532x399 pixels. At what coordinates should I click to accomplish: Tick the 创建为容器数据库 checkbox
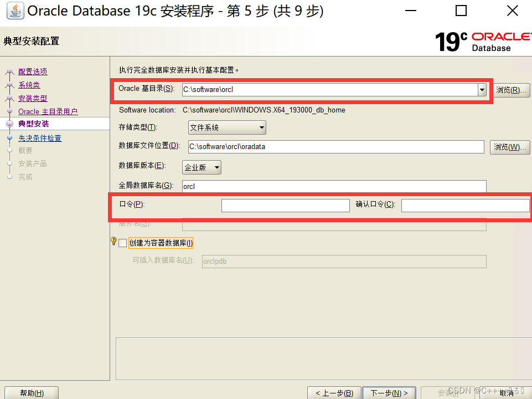pos(122,243)
